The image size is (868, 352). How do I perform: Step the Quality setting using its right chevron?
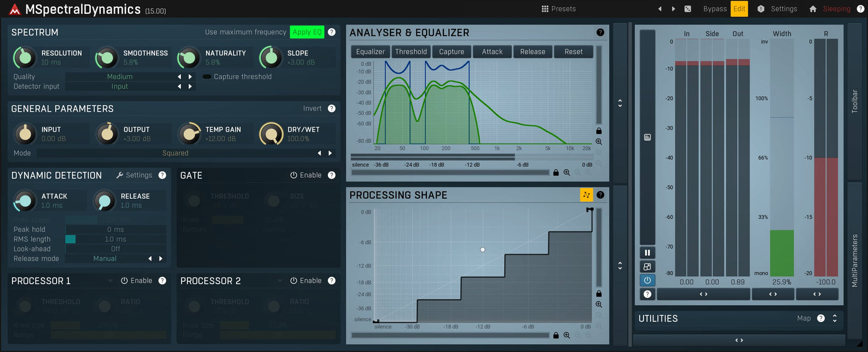190,76
